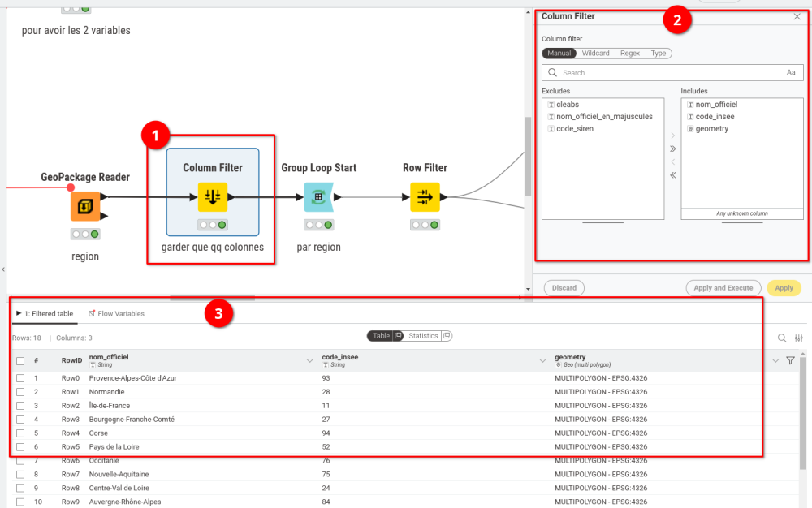Check the box for the Normandie row

point(20,392)
